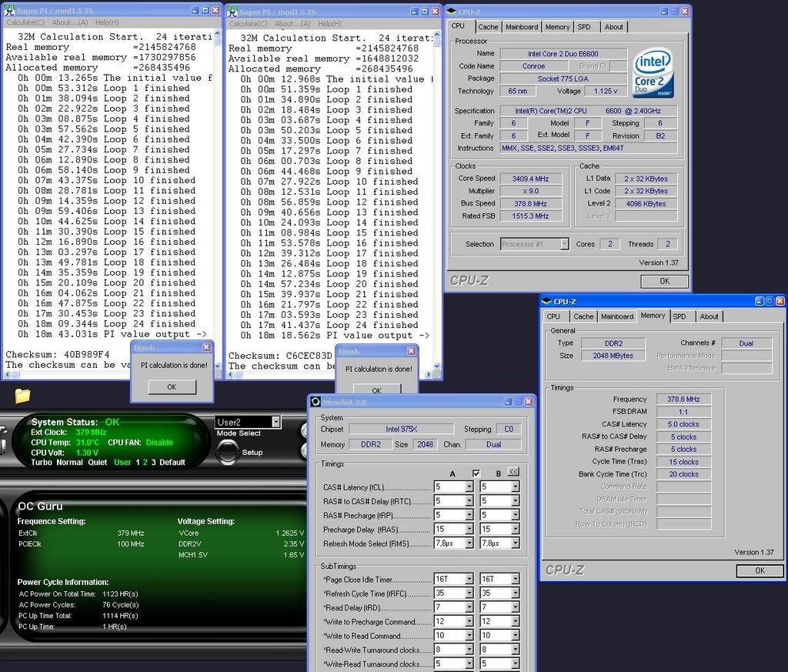Open the User2 Mode Select dropdown

(x=276, y=422)
